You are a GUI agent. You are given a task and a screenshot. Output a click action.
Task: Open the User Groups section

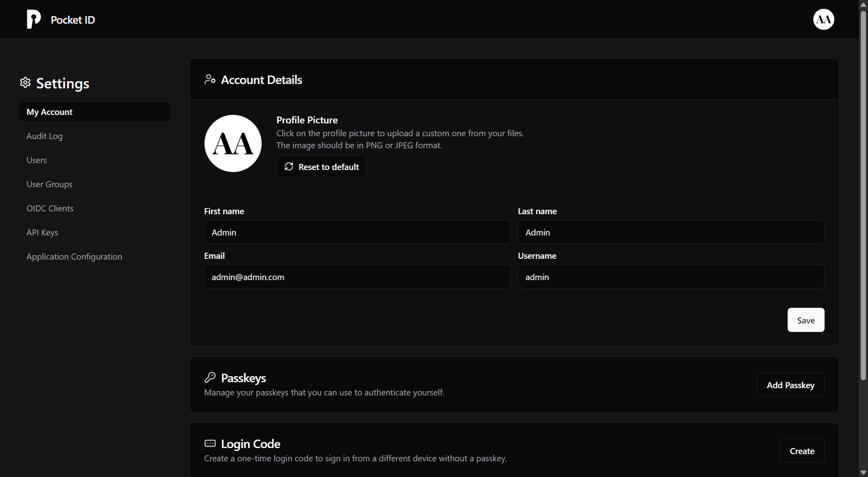coord(49,184)
